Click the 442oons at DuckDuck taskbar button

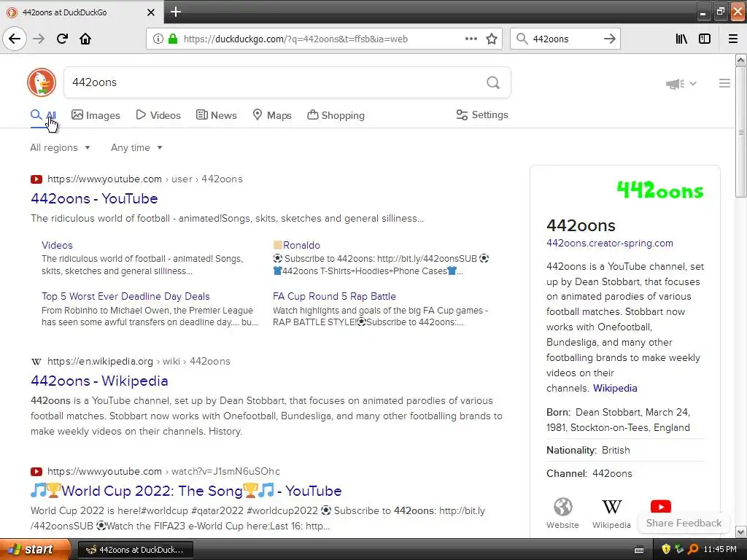pos(135,550)
